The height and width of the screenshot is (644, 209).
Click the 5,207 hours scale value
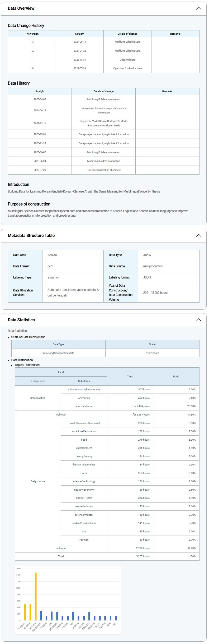pos(152,353)
